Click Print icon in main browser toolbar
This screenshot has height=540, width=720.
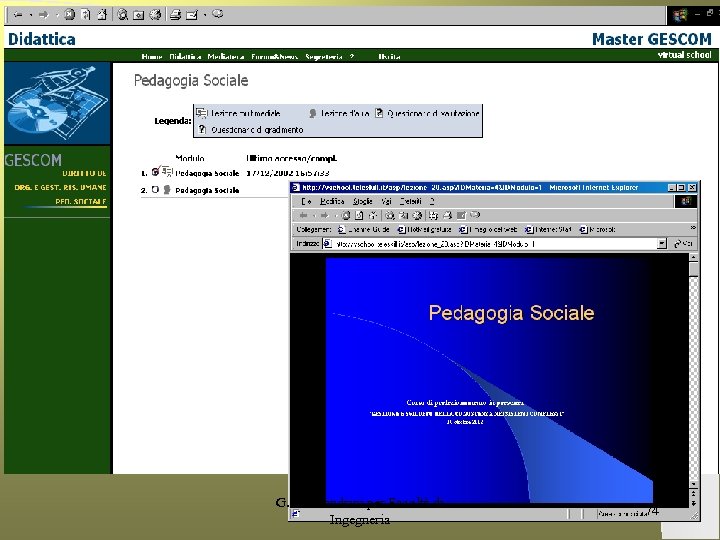click(175, 15)
